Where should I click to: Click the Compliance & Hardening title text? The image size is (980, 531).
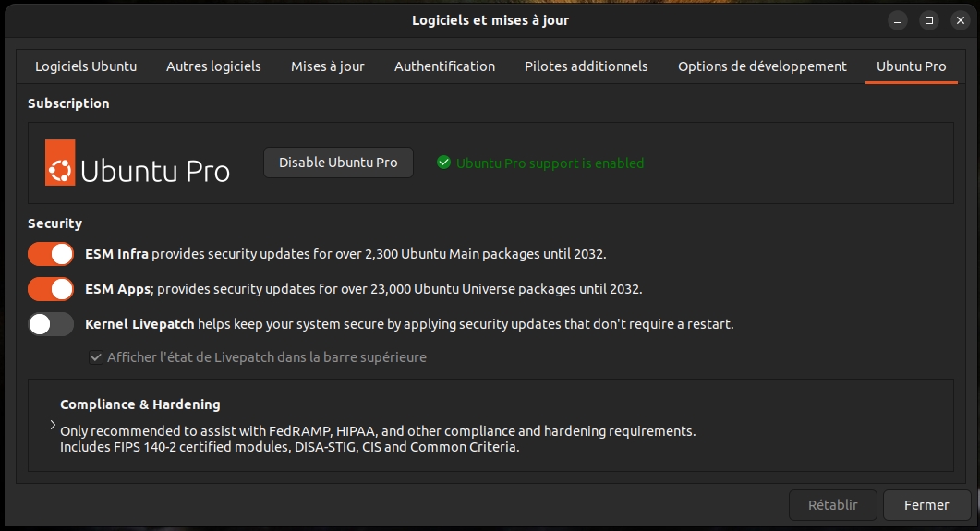[140, 404]
